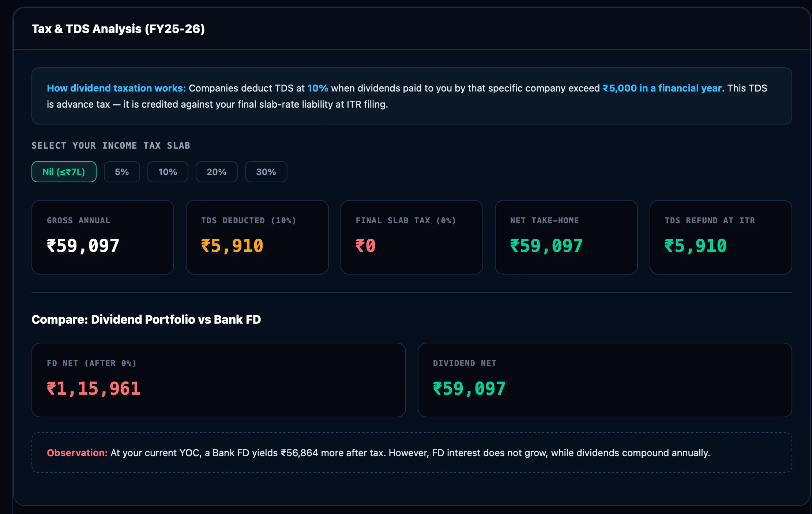Click 'Compare: Dividend Portfolio vs Bank FD' heading
Screen dimensions: 812x514
(x=146, y=319)
